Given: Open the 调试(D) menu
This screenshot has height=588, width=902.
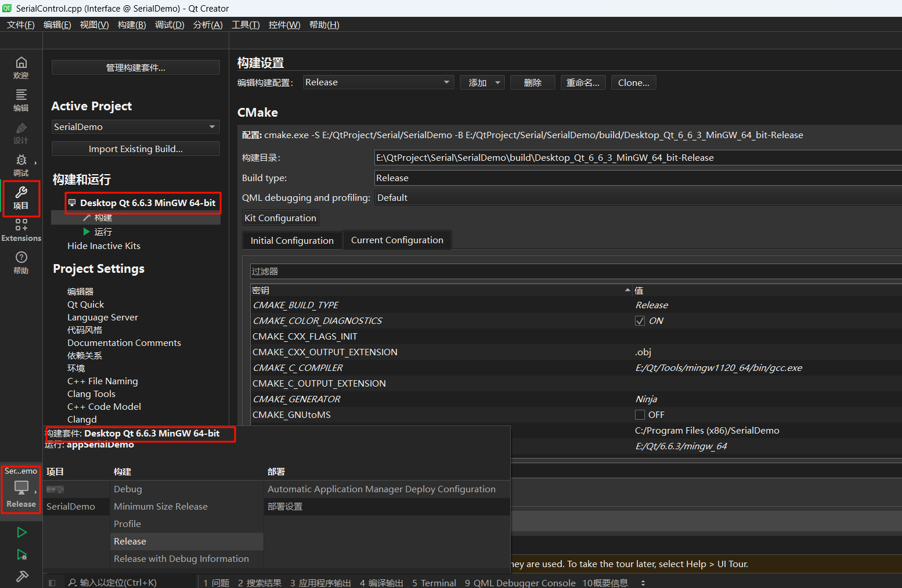Looking at the screenshot, I should [169, 25].
